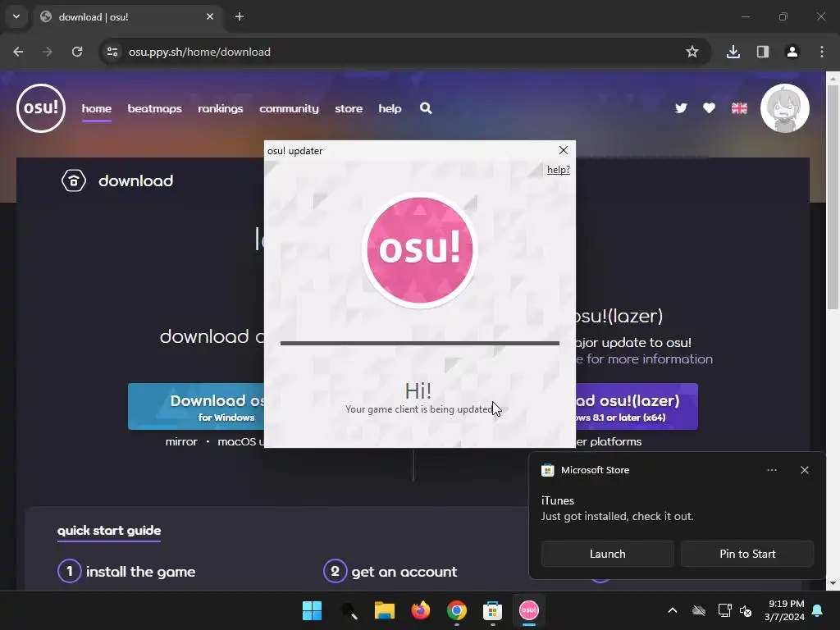The image size is (840, 630).
Task: Switch to osu! in taskbar
Action: click(529, 610)
